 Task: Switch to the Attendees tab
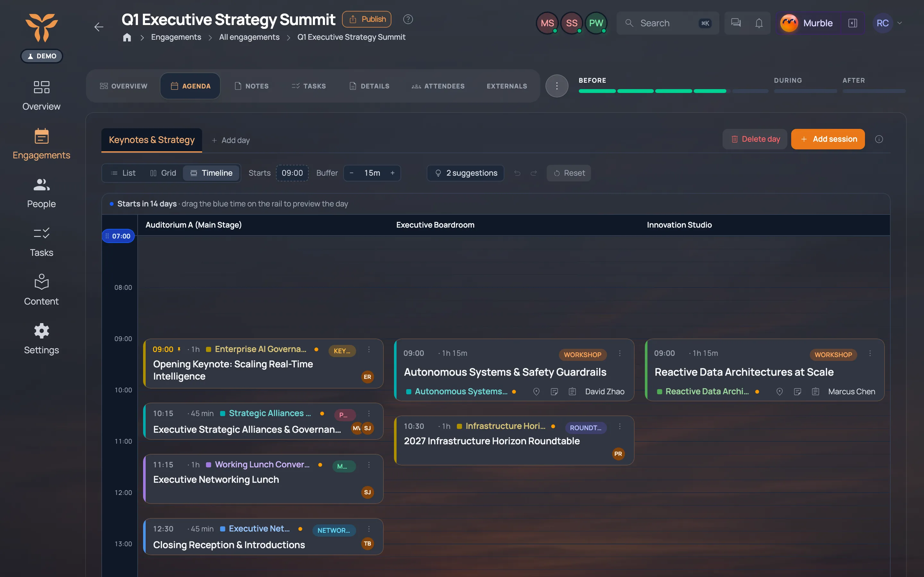pyautogui.click(x=438, y=86)
